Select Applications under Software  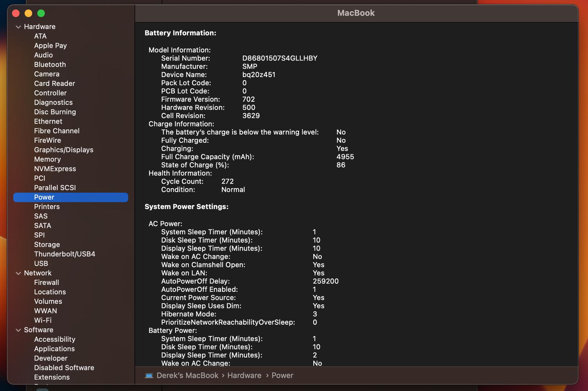tap(54, 349)
